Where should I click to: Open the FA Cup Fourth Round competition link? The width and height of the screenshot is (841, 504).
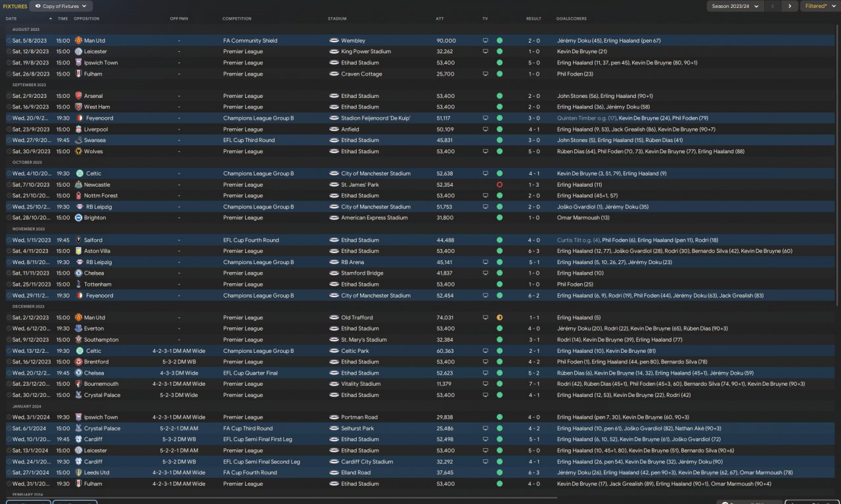pos(250,472)
